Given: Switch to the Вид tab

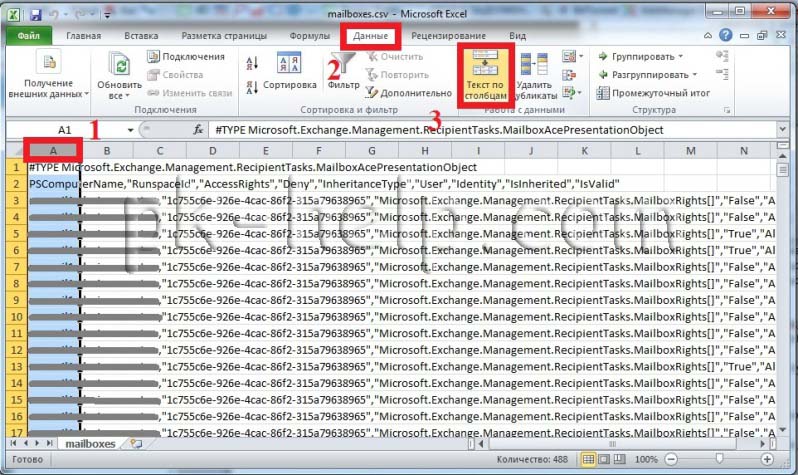Looking at the screenshot, I should click(x=517, y=36).
